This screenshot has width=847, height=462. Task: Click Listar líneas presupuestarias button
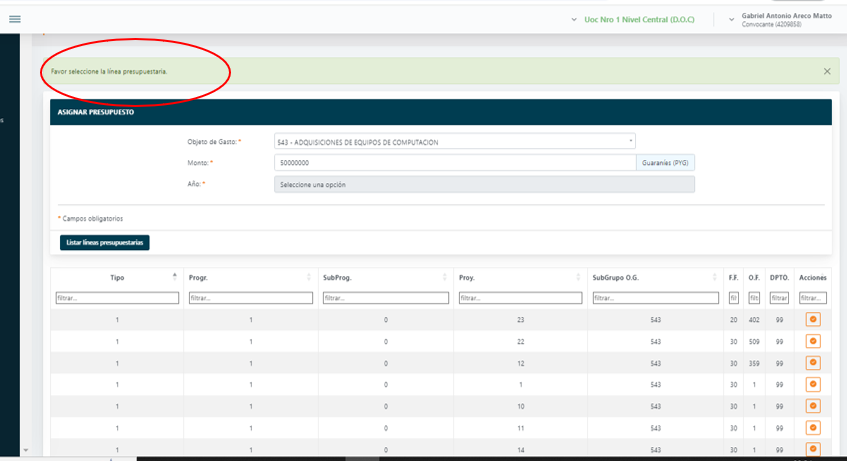(105, 243)
